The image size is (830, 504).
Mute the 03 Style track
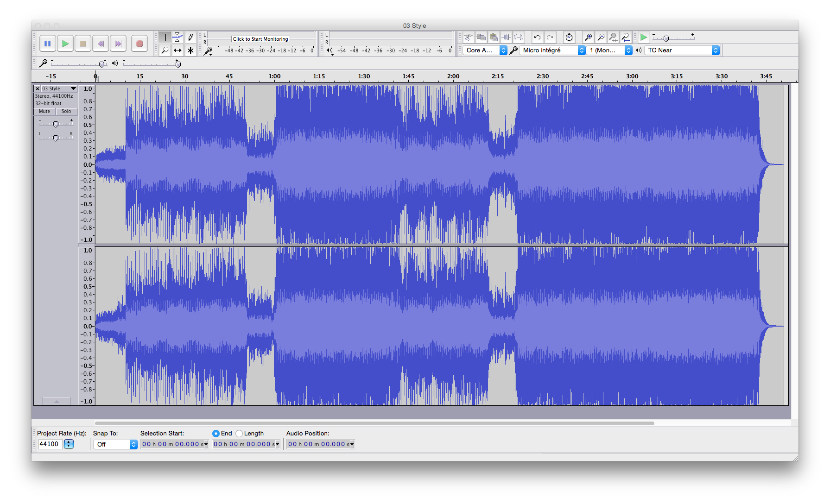point(44,111)
